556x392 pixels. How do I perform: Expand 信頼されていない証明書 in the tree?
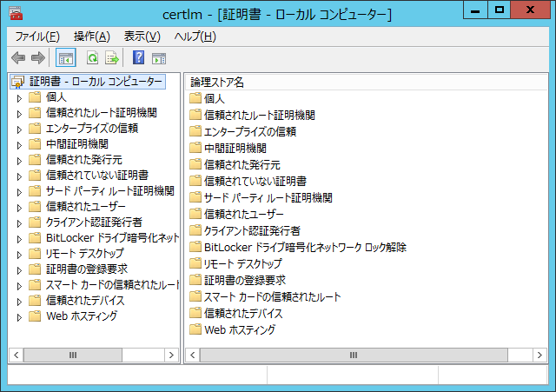[x=19, y=176]
